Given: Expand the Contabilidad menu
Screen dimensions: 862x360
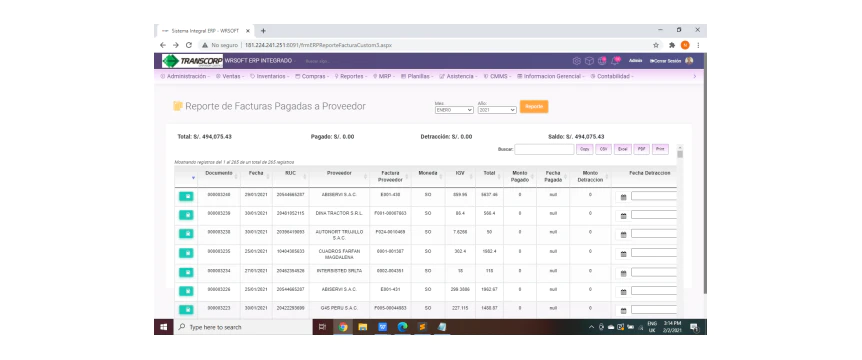Looking at the screenshot, I should [x=612, y=76].
